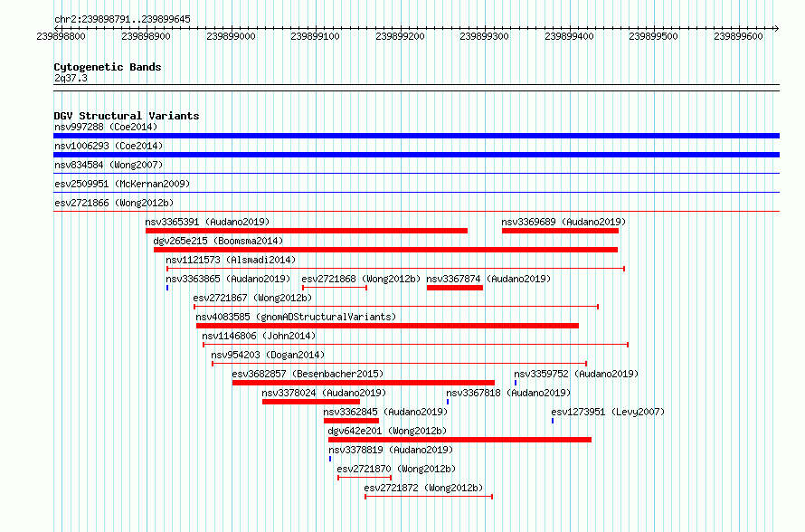This screenshot has width=805, height=532.
Task: Select the nsv3359752 small blue marker
Action: 516,383
